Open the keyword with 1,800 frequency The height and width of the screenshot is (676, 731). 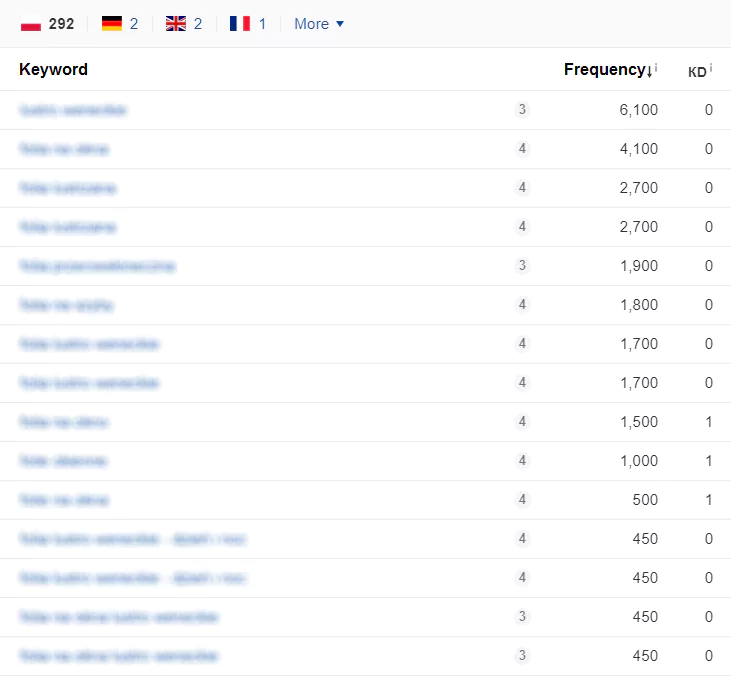[x=66, y=305]
